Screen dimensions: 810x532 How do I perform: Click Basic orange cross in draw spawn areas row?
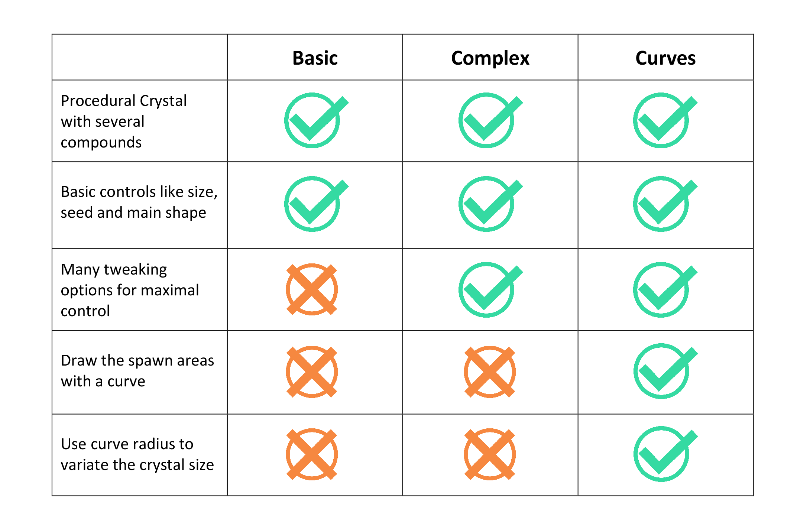(312, 372)
